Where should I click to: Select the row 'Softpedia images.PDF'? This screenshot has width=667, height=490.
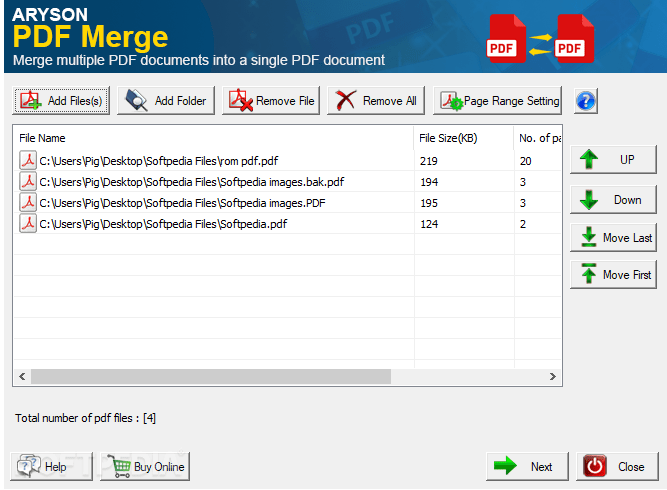(288, 202)
